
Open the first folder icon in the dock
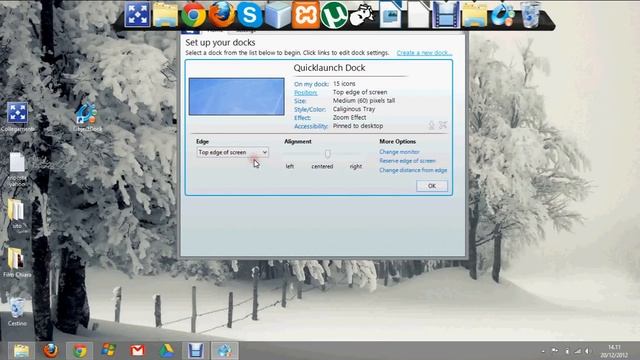(165, 15)
